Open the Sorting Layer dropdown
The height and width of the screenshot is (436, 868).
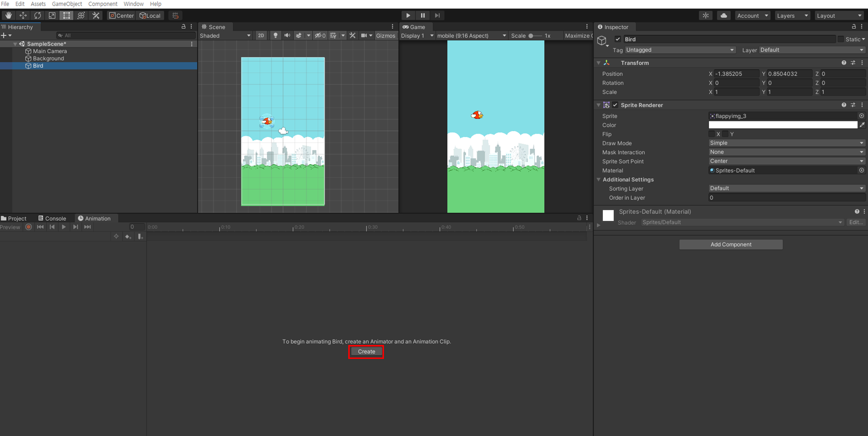point(787,188)
